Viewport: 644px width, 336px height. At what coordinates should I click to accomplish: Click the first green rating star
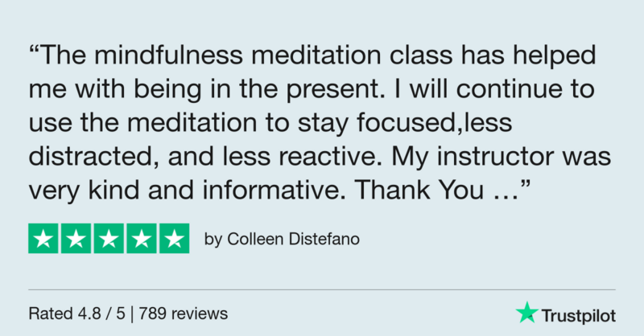coord(44,238)
